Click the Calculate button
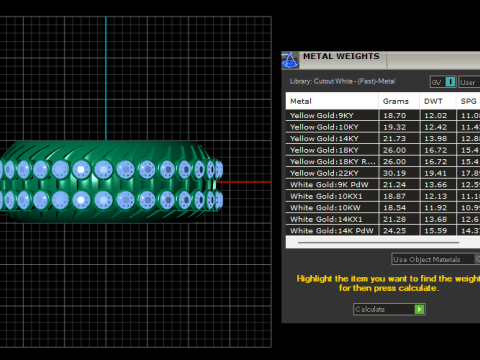This screenshot has width=480, height=360. tap(389, 309)
